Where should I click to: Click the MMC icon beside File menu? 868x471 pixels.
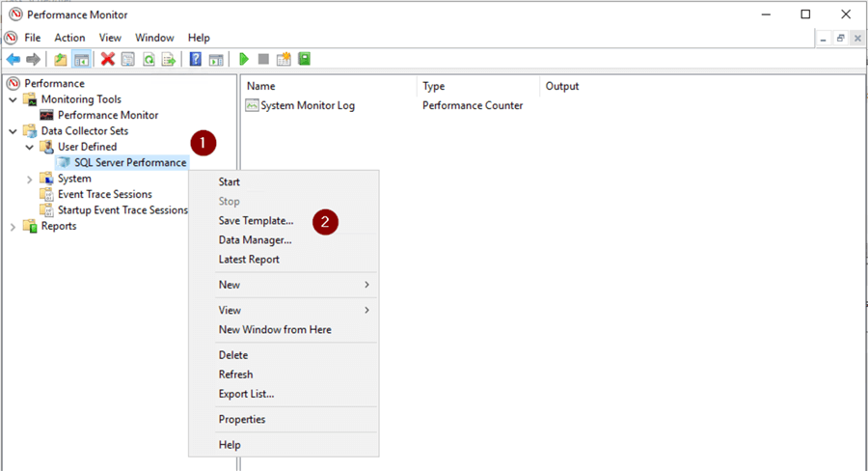point(11,38)
